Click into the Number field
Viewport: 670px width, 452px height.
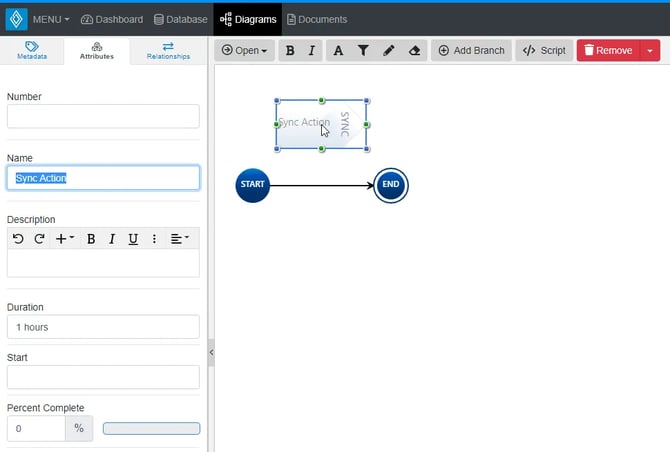(103, 116)
